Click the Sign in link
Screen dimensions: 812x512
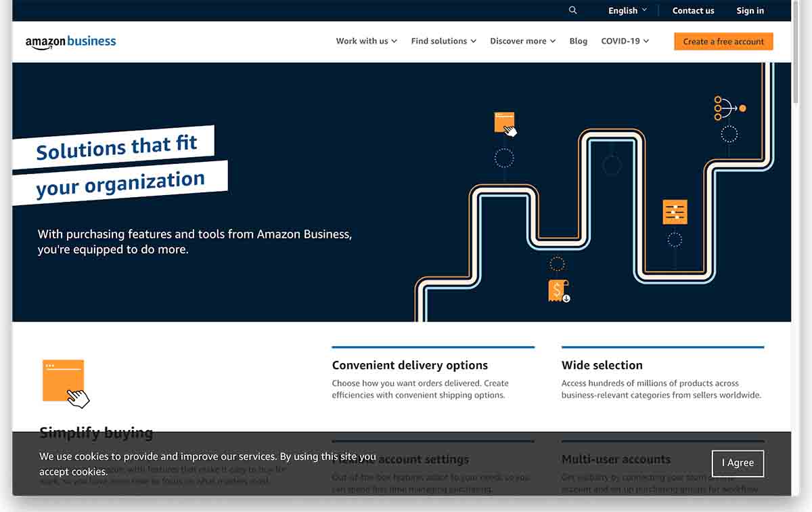750,11
